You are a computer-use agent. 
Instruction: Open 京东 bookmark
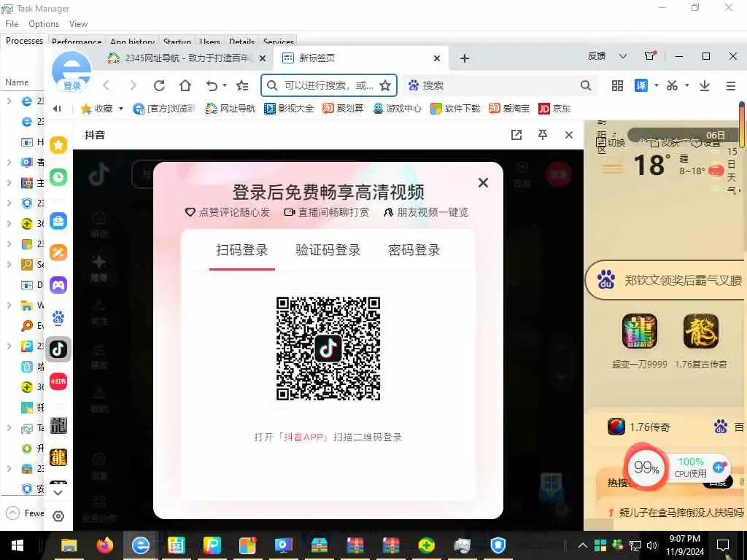point(554,109)
